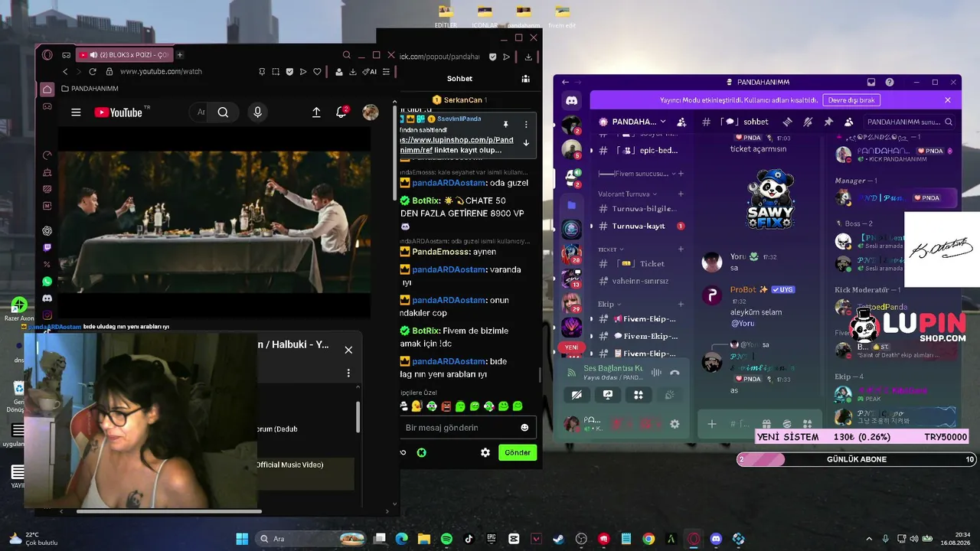Open YouTube create/upload icon
The height and width of the screenshot is (551, 980).
(316, 112)
